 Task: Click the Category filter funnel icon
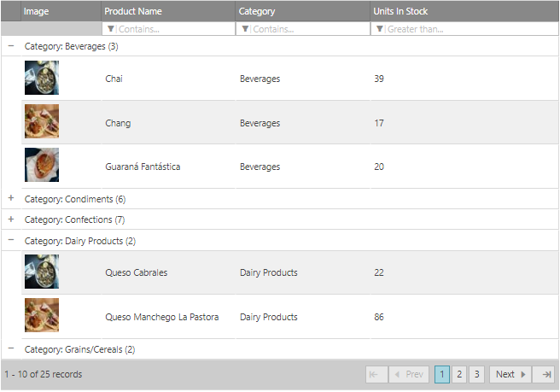245,29
